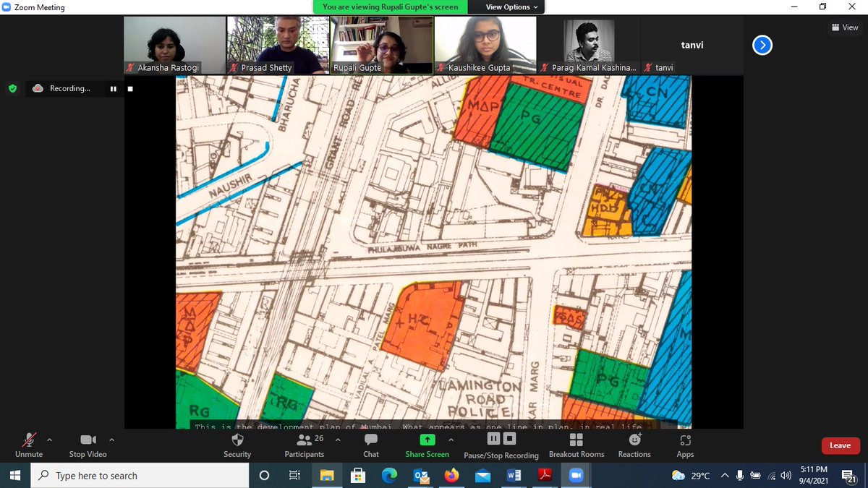The image size is (868, 488).
Task: Expand Share Screen options arrow
Action: click(451, 440)
